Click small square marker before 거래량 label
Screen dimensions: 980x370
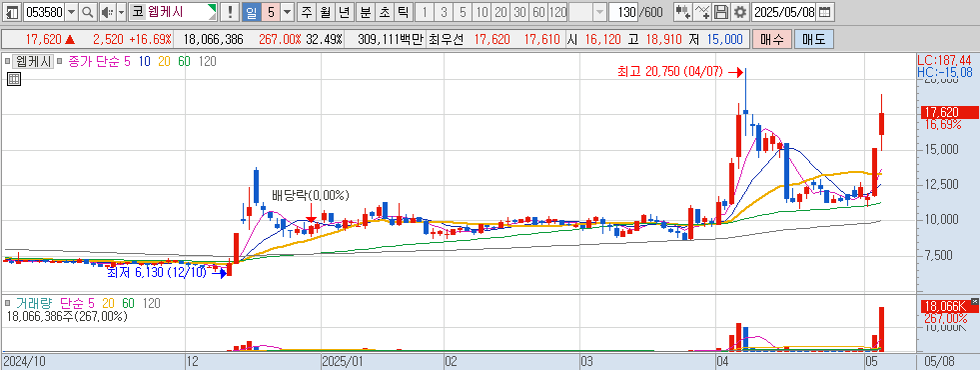pos(8,303)
